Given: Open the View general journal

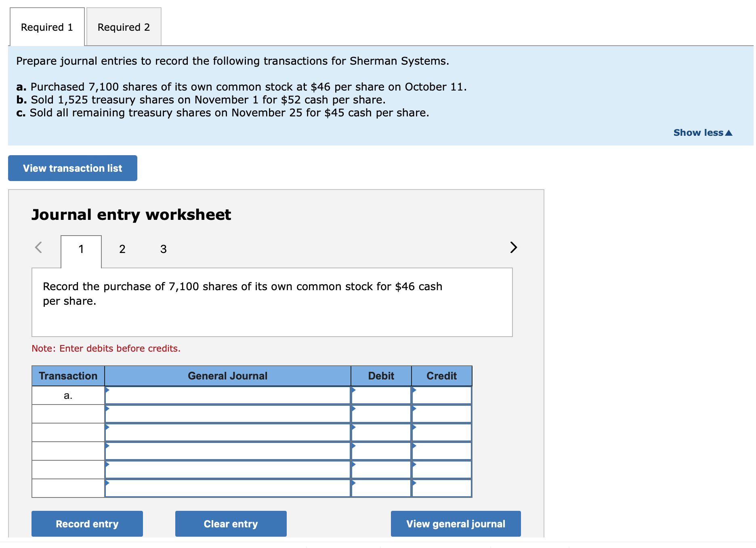Looking at the screenshot, I should point(456,524).
